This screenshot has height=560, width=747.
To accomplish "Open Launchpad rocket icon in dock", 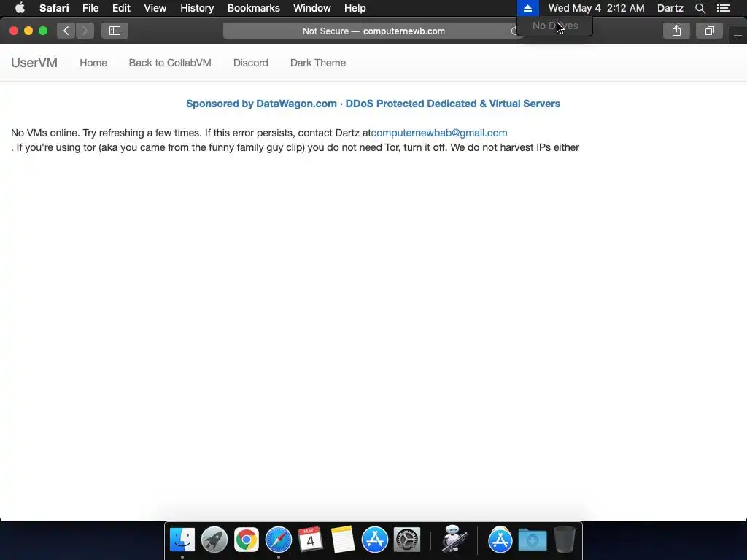I will pos(214,540).
